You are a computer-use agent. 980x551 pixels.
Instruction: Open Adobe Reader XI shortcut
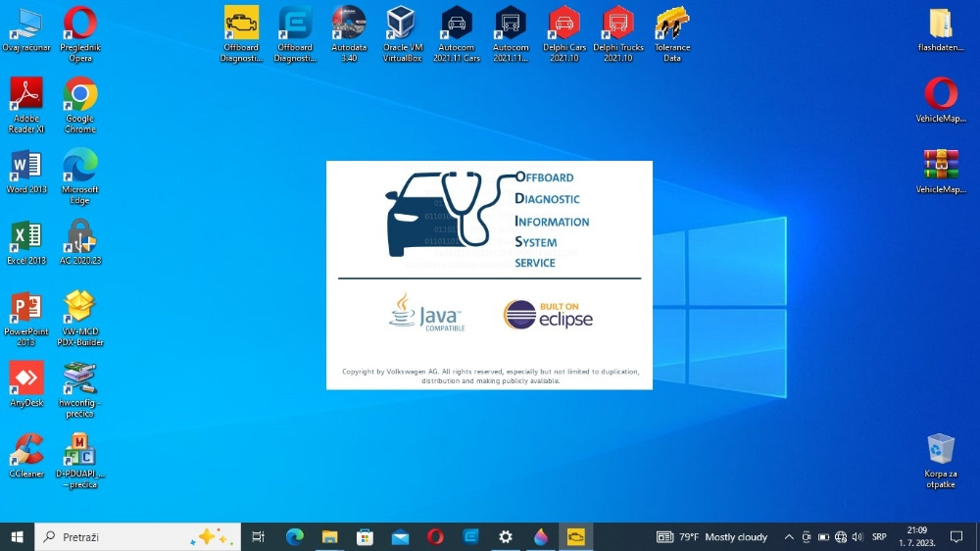point(26,105)
